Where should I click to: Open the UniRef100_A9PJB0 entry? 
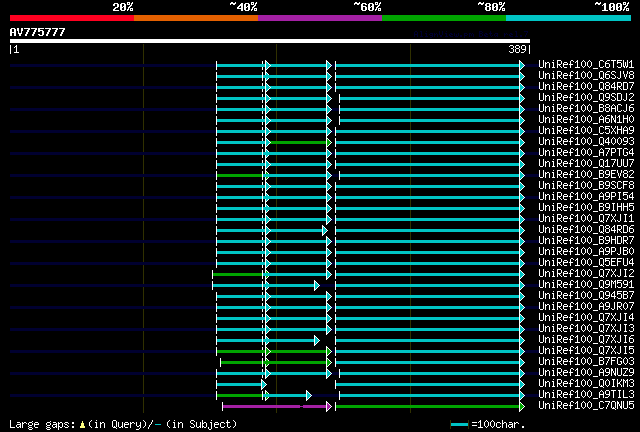(586, 252)
